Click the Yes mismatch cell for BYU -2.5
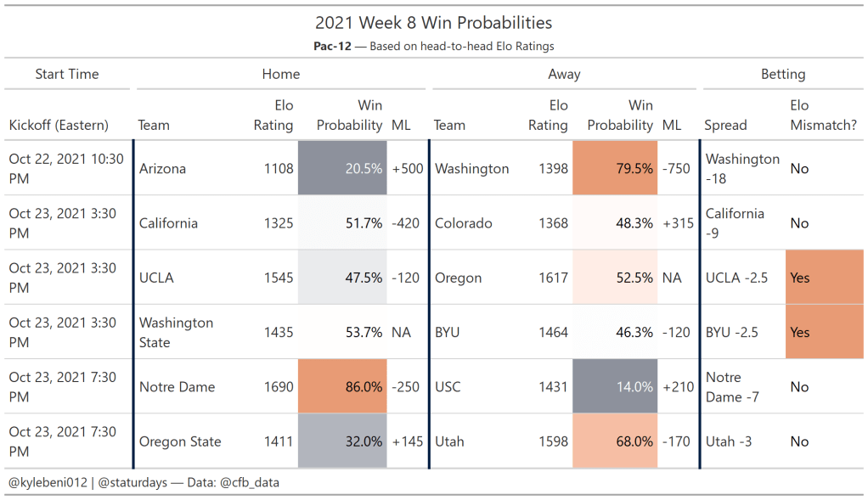 point(825,332)
